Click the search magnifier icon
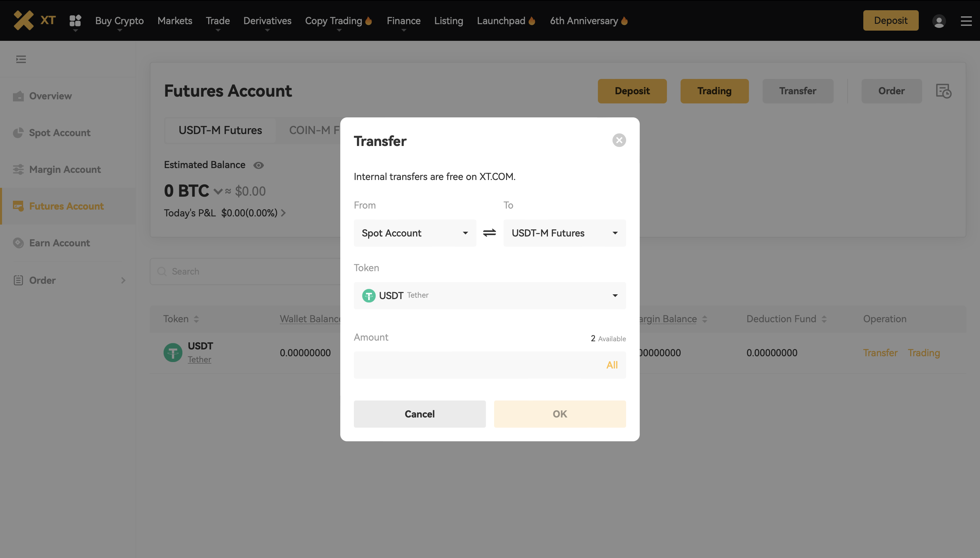This screenshot has width=980, height=558. tap(162, 271)
